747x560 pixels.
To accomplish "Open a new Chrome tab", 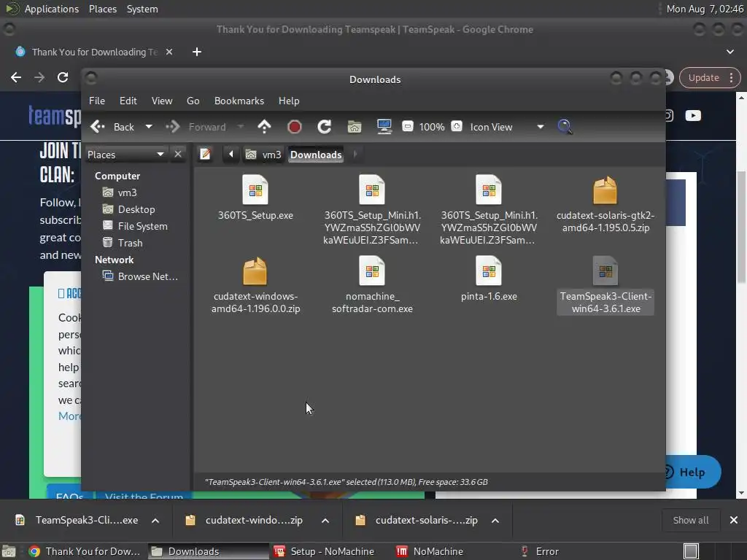I will [x=197, y=52].
